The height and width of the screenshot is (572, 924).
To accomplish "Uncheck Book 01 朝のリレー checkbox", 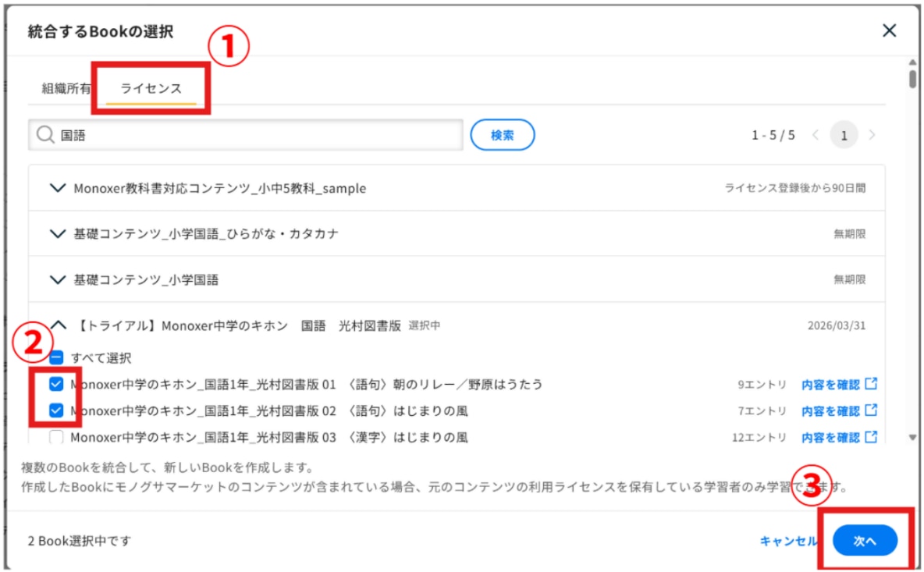I will click(56, 384).
